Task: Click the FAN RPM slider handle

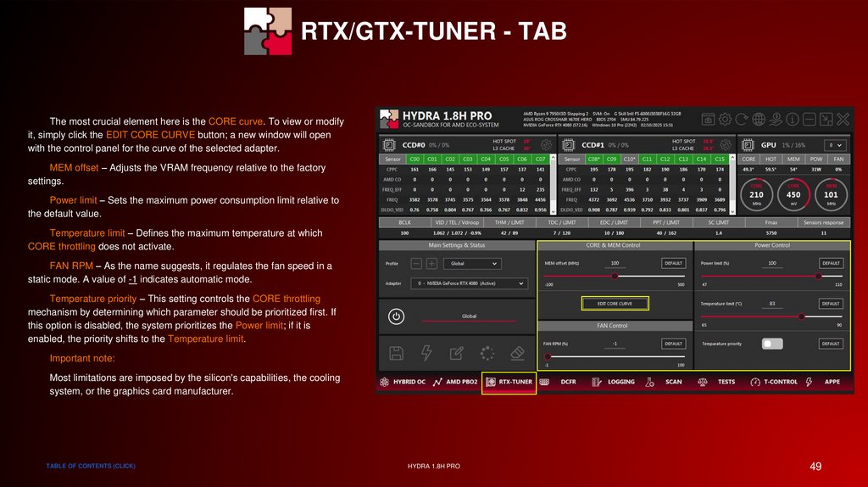Action: [x=547, y=356]
